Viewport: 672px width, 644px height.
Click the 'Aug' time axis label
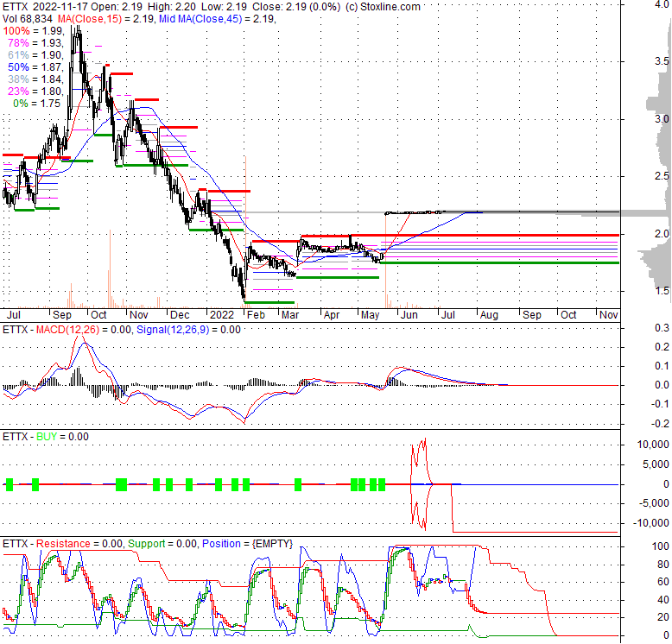click(489, 315)
